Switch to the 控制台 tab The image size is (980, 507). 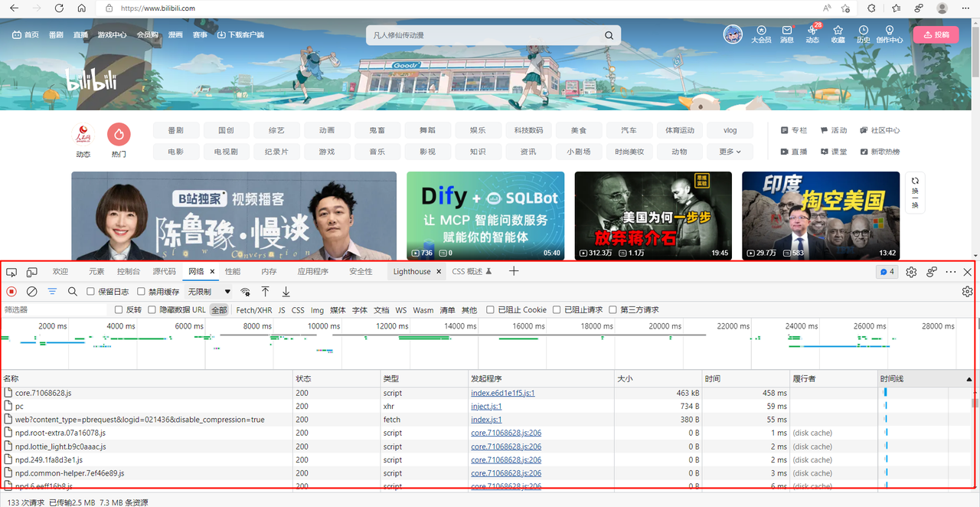(x=129, y=272)
